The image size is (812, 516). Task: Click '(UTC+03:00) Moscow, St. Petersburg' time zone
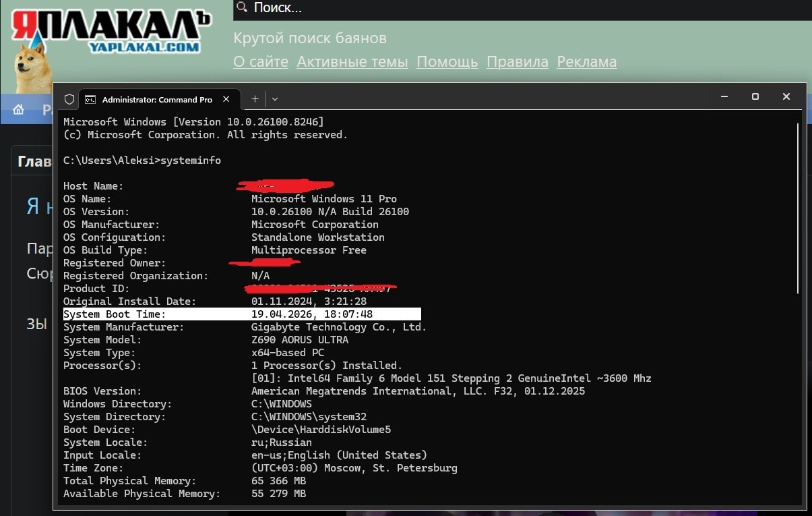point(354,468)
